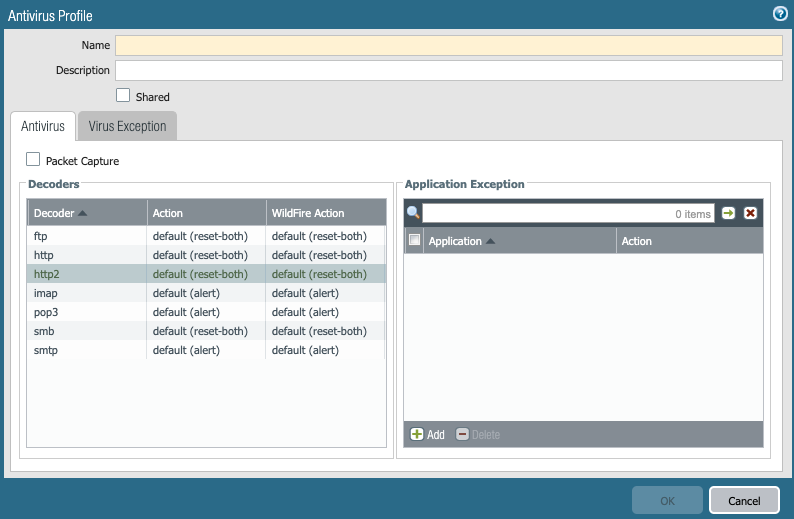
Task: Select the imap decoder row
Action: pyautogui.click(x=86, y=293)
